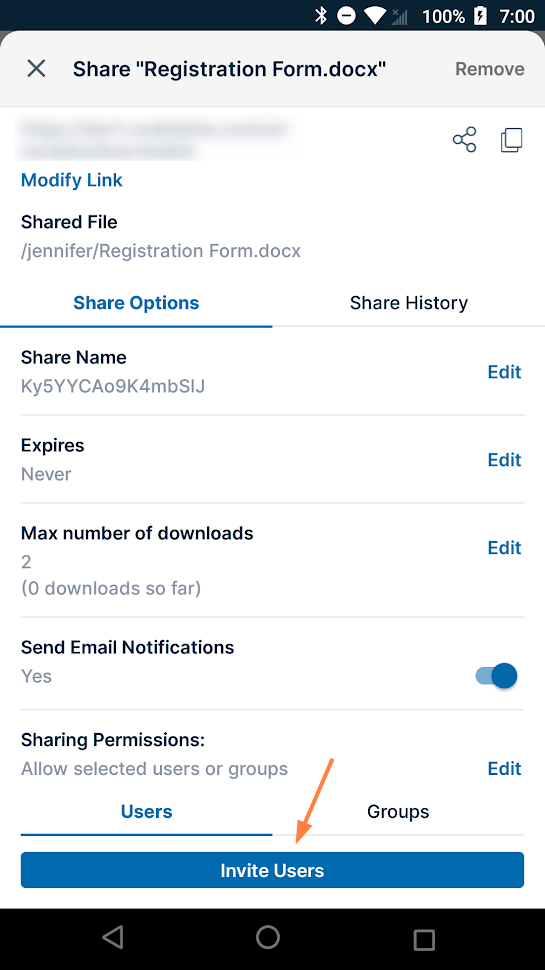Tap the recent apps square icon

(424, 938)
